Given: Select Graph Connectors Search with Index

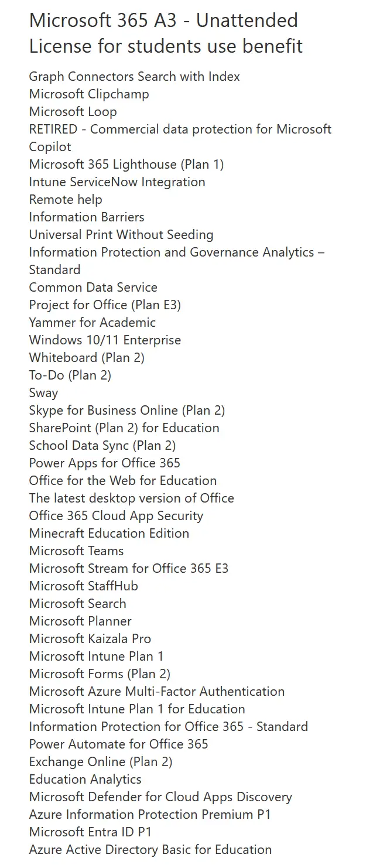Looking at the screenshot, I should (x=134, y=77).
